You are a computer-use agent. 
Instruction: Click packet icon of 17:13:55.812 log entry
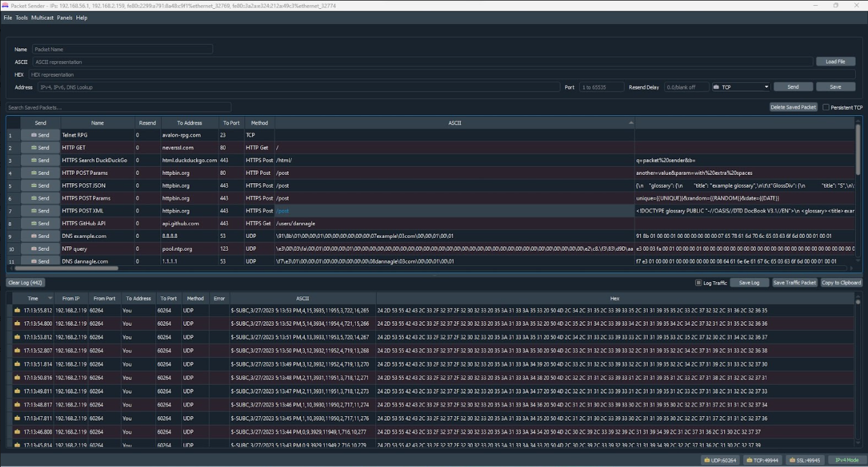click(17, 310)
